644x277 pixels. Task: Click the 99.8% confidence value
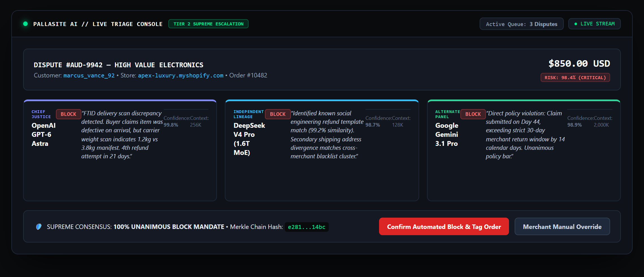(171, 125)
